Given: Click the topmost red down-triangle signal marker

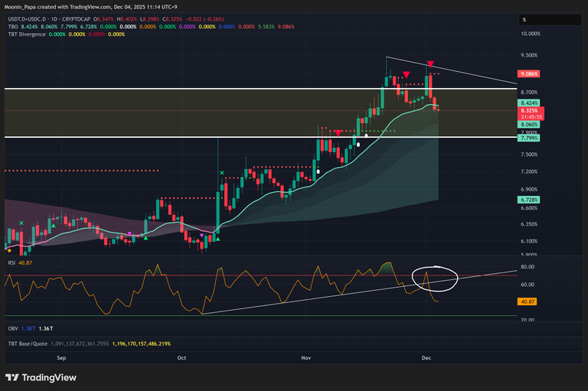Looking at the screenshot, I should pos(431,64).
